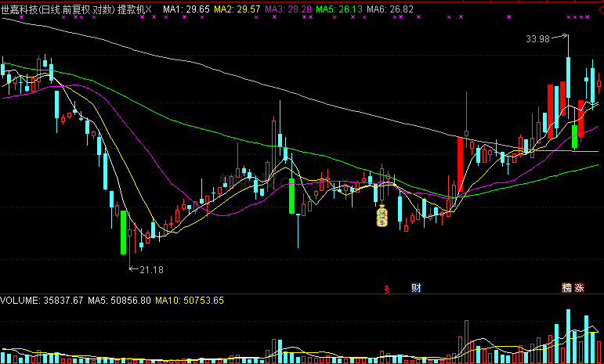
Task: Open the orange 榜 ranking list marker
Action: (x=566, y=287)
